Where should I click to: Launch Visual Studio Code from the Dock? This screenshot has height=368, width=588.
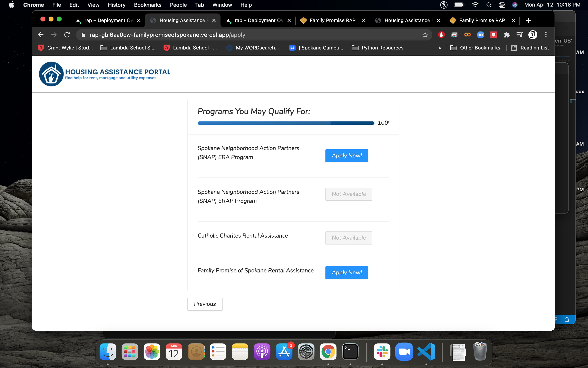tap(426, 352)
